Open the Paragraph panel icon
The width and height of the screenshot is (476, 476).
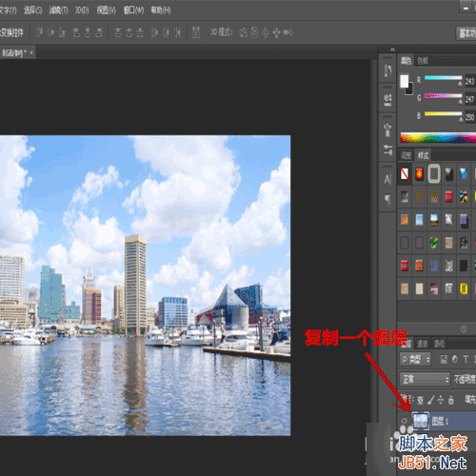coord(387,199)
